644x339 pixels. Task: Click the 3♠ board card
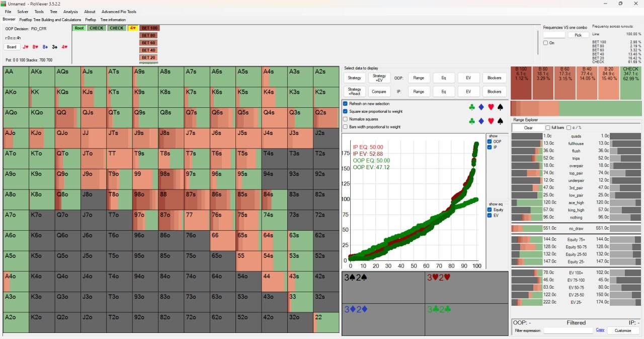[x=54, y=47]
